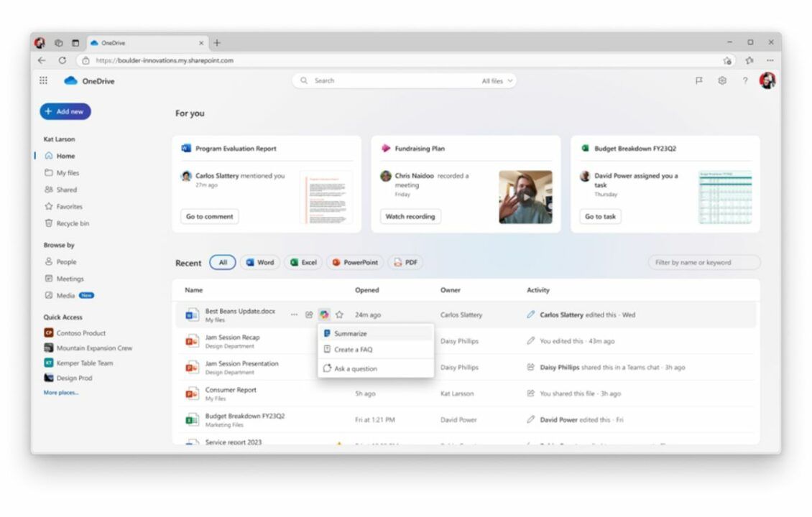The height and width of the screenshot is (517, 812).
Task: Select Summarize from the Copilot menu
Action: tap(350, 334)
